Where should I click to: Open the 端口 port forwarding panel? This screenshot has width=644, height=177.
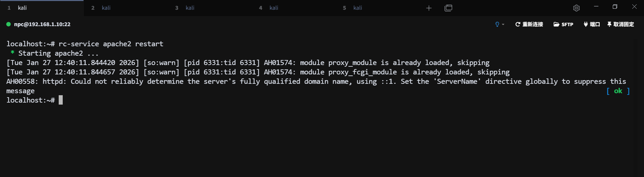click(x=592, y=24)
